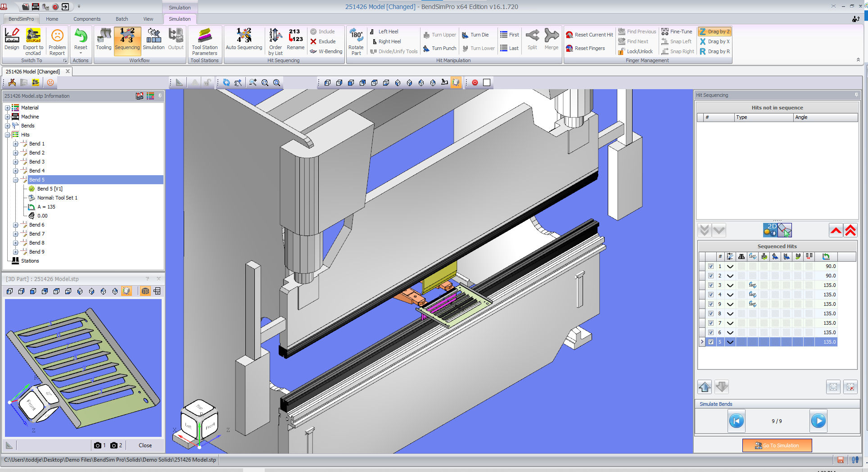
Task: Uncheck the checkbox for sequenced hit 1
Action: coord(711,266)
